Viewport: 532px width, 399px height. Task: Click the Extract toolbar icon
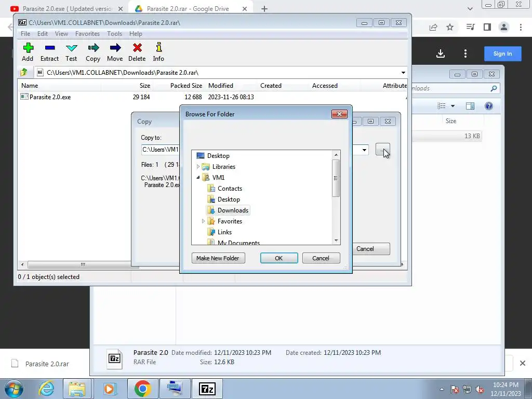click(x=49, y=51)
